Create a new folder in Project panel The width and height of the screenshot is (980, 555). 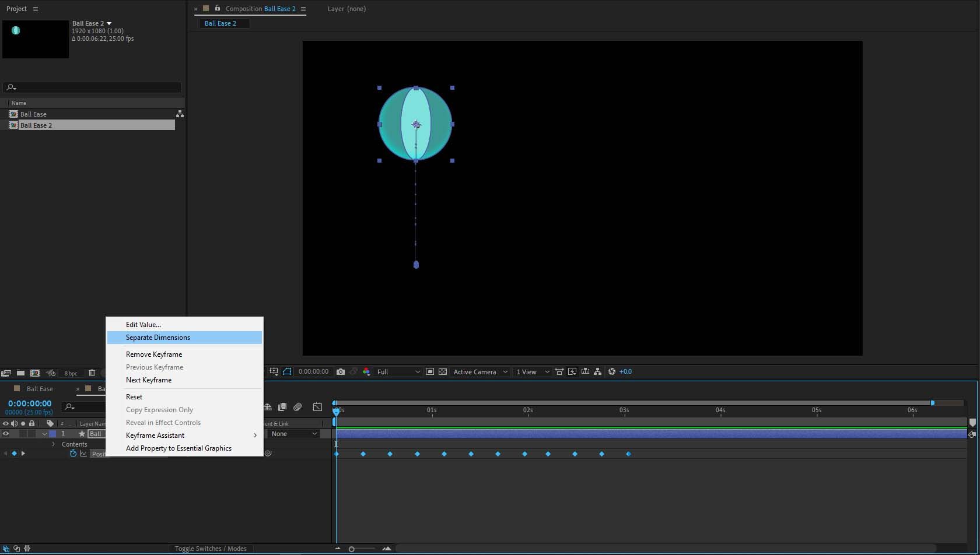[20, 373]
